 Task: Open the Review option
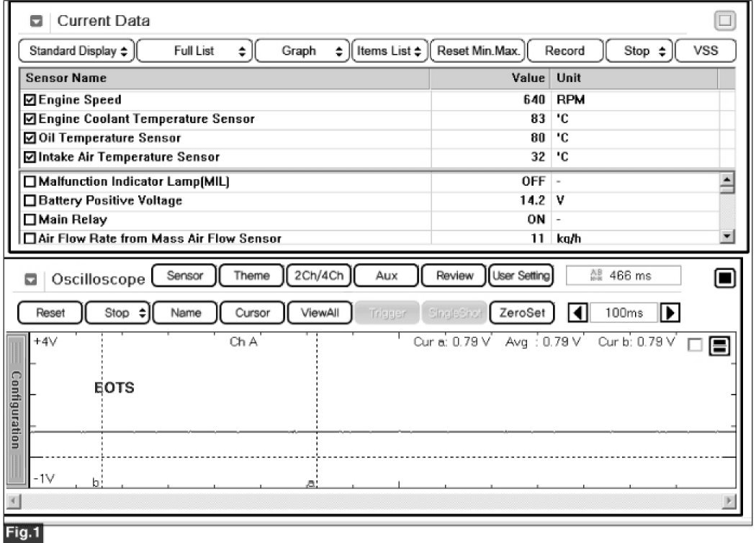[x=454, y=275]
